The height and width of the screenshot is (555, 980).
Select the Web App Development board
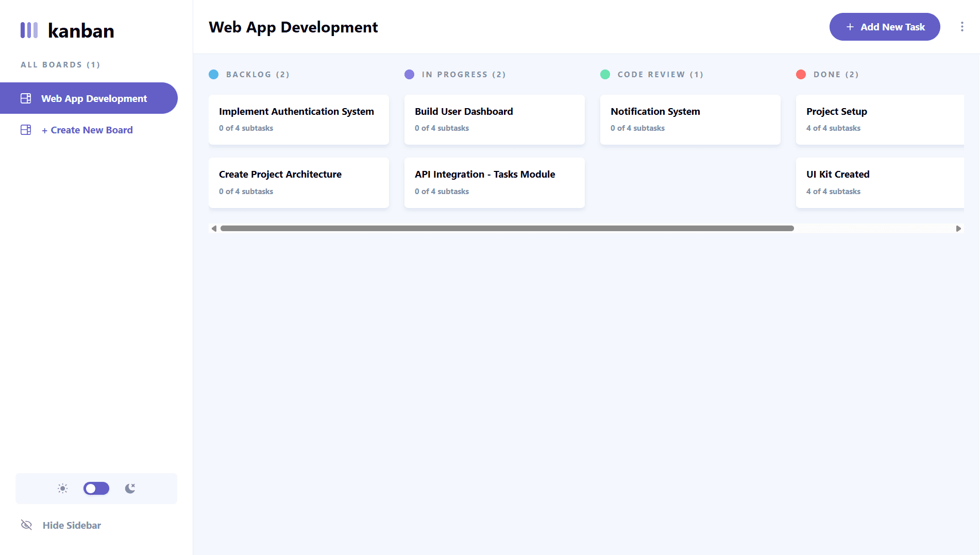click(94, 98)
